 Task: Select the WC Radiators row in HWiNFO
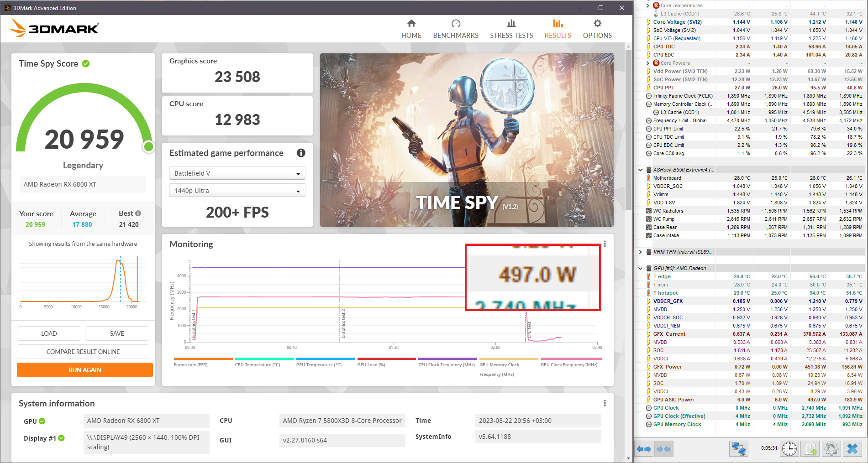click(751, 211)
